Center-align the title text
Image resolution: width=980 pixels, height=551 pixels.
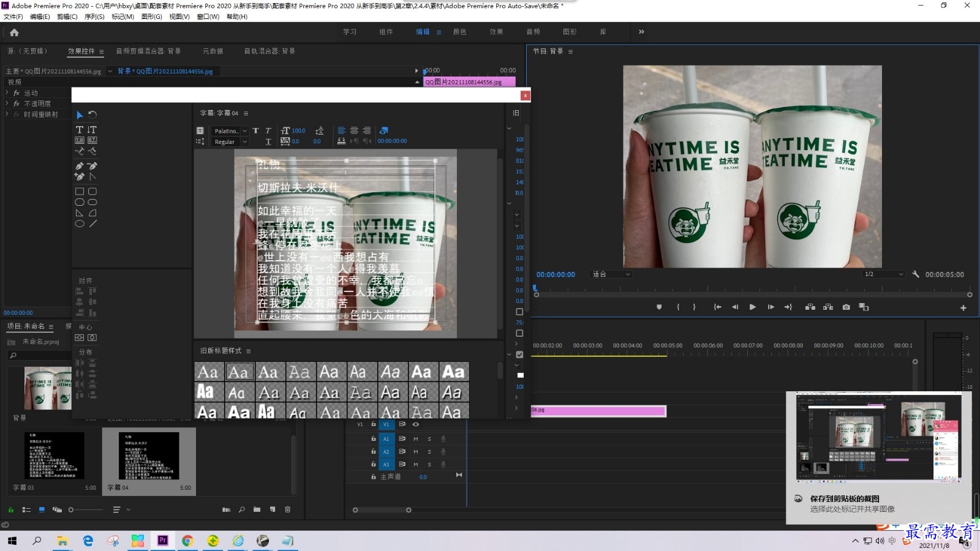pyautogui.click(x=354, y=130)
